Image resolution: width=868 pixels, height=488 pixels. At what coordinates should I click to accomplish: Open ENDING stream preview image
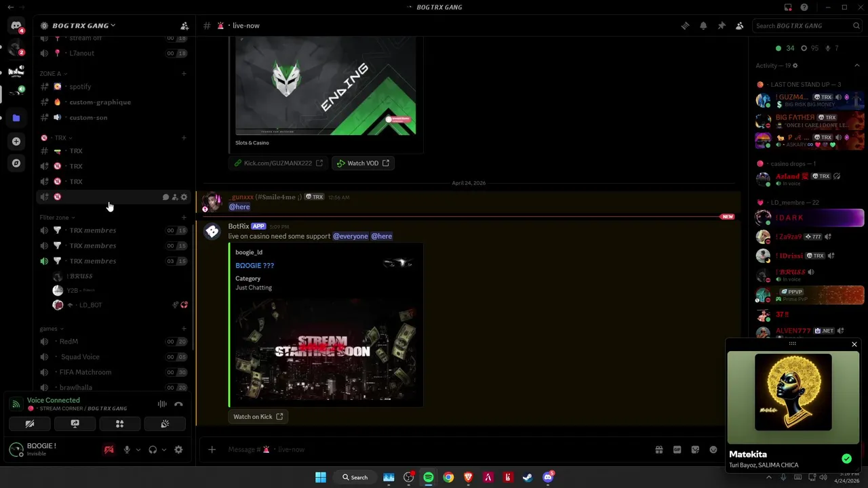click(x=325, y=87)
